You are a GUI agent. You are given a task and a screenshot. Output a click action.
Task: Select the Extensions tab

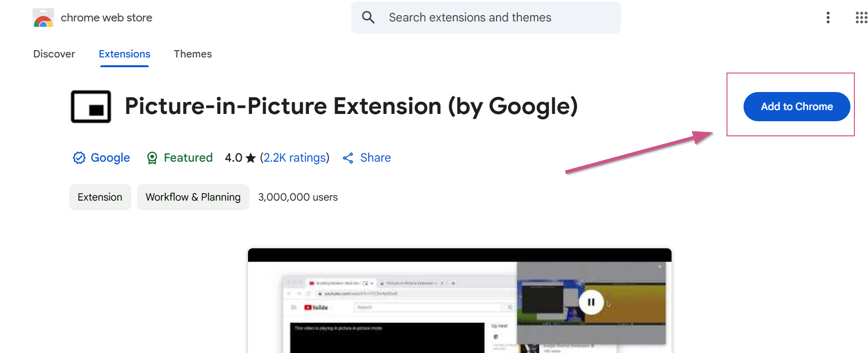[124, 54]
